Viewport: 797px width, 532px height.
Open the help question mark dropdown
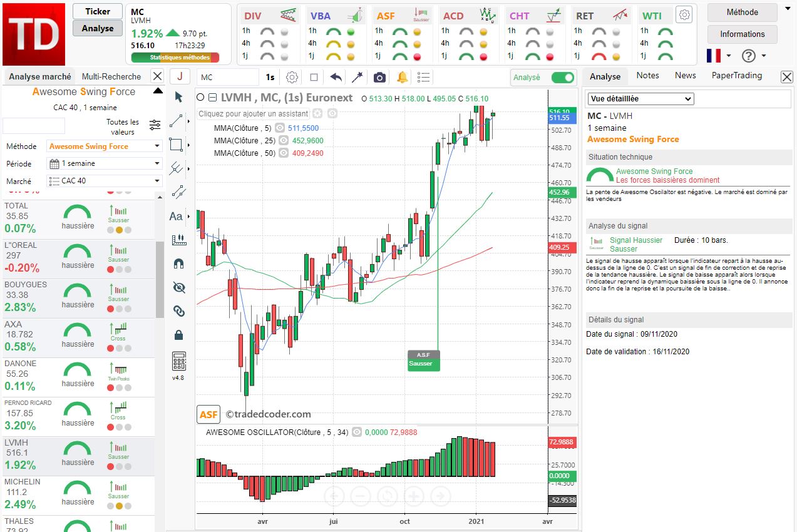pos(754,56)
